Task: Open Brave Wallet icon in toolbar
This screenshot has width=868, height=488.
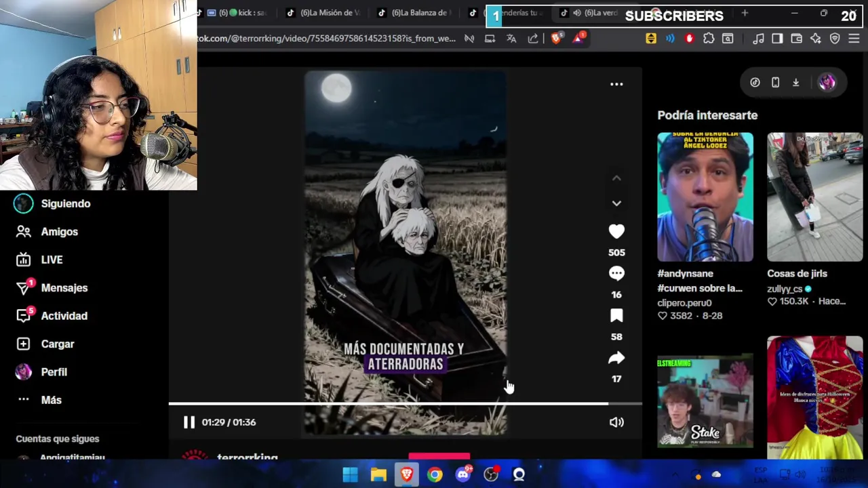Action: 797,39
